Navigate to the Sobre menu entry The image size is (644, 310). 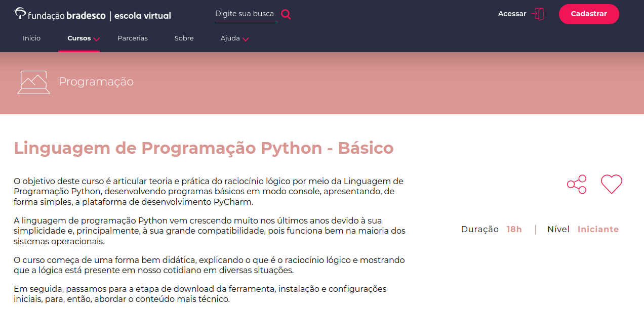pos(184,38)
